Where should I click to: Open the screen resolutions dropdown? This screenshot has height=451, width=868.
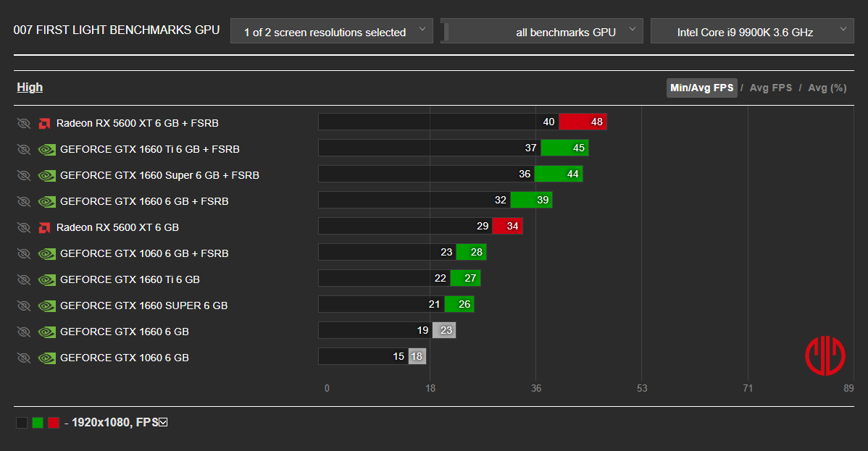[x=332, y=31]
